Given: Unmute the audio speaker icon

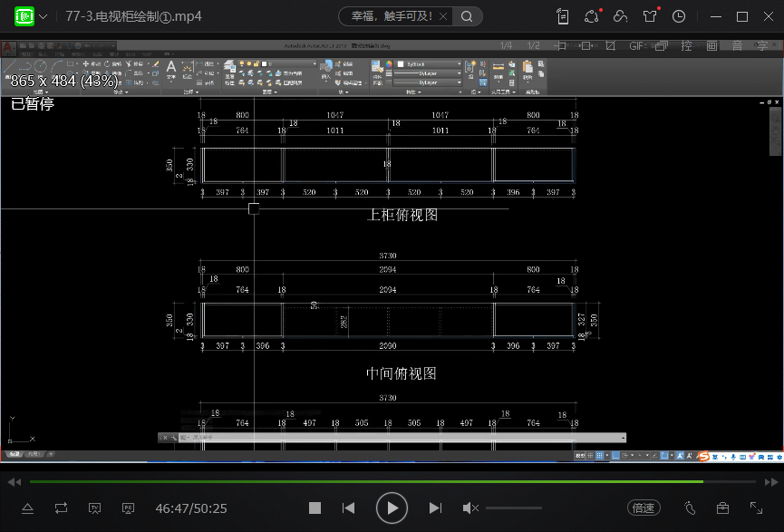Looking at the screenshot, I should click(470, 508).
